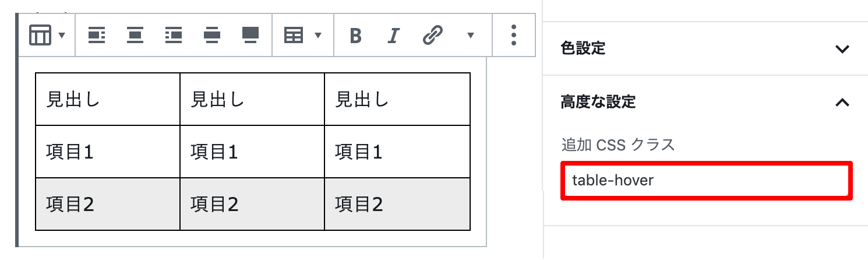Image resolution: width=868 pixels, height=260 pixels.
Task: Choose the full width alignment icon
Action: (x=250, y=36)
